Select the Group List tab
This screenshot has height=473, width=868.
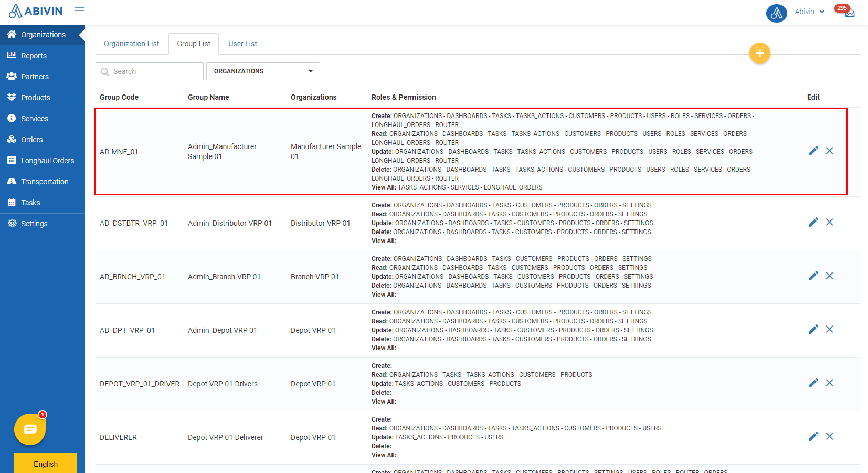(x=194, y=44)
